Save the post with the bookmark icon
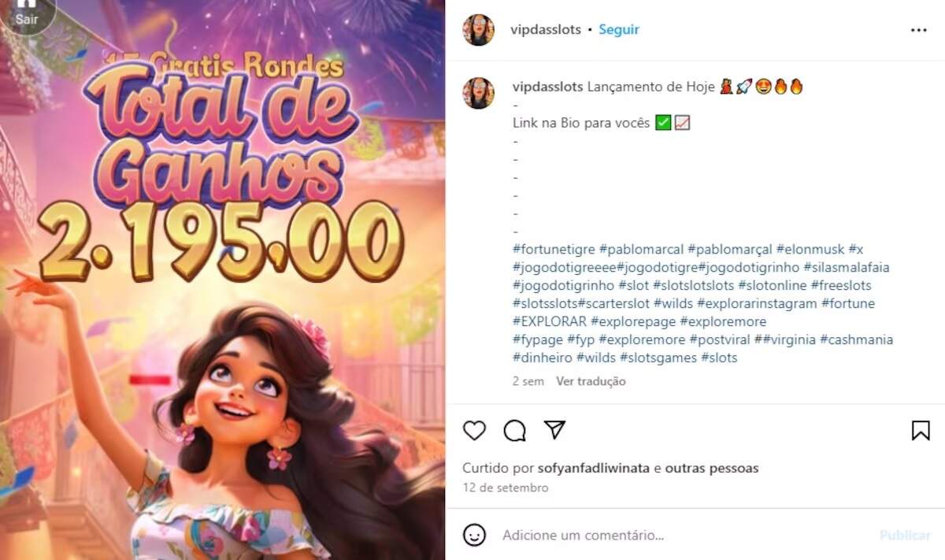This screenshot has height=560, width=945. point(921,430)
